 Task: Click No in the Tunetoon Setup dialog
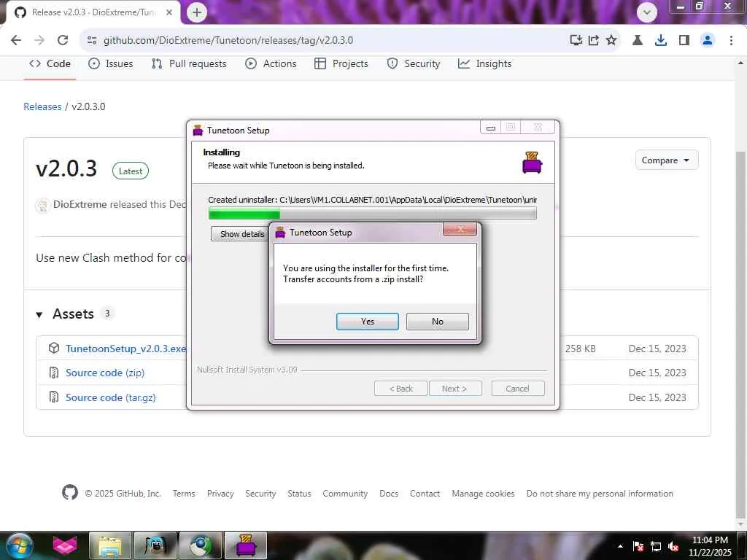coord(438,322)
